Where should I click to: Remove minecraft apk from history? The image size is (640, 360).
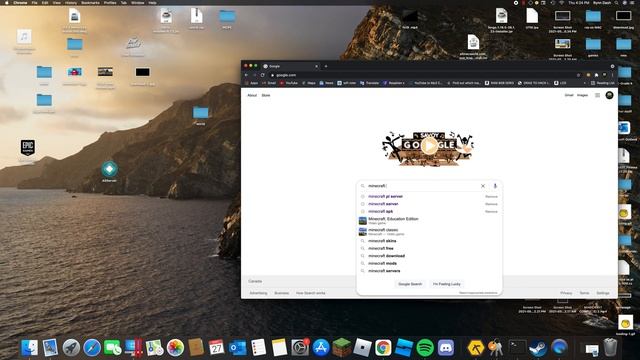[x=491, y=211]
